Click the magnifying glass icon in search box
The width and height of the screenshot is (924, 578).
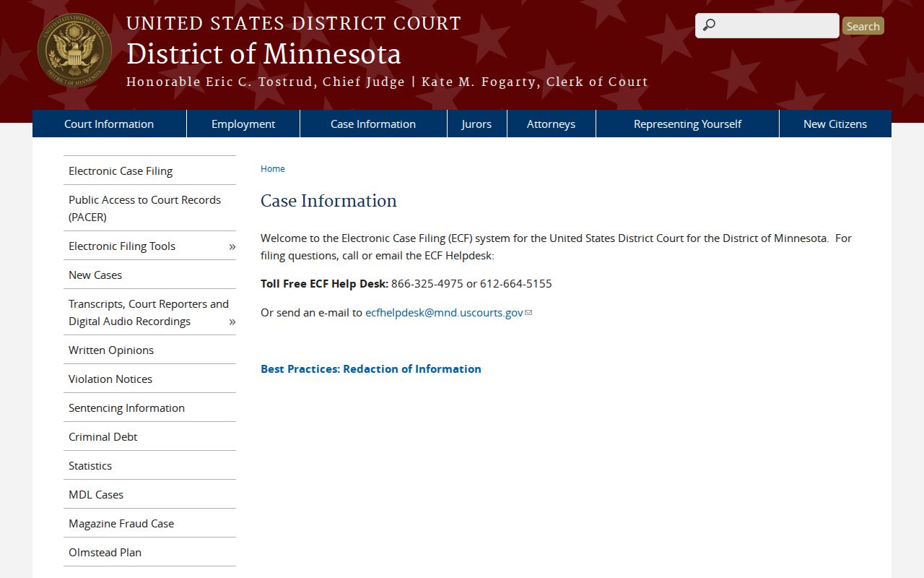point(709,25)
